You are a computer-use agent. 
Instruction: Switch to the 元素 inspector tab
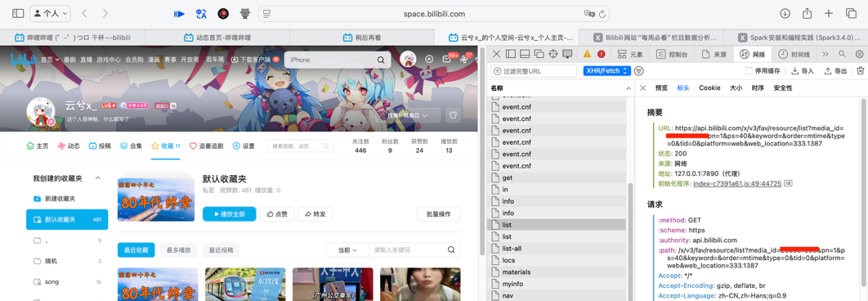point(630,54)
